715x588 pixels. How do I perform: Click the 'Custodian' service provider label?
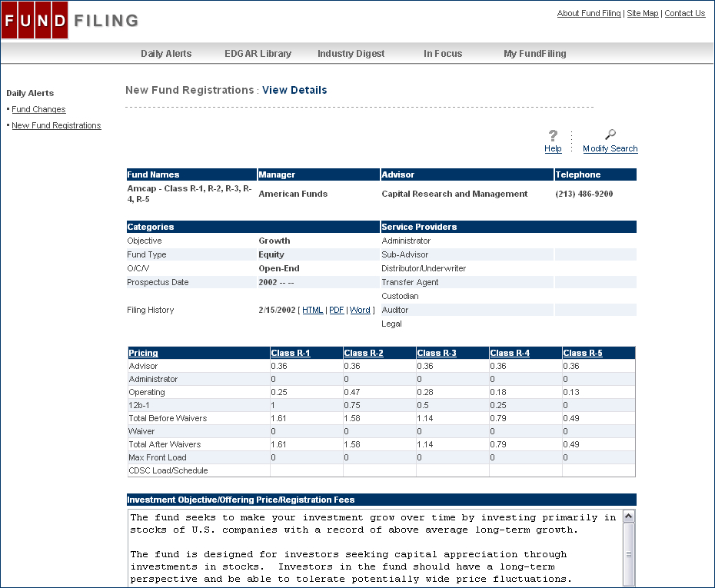(400, 296)
